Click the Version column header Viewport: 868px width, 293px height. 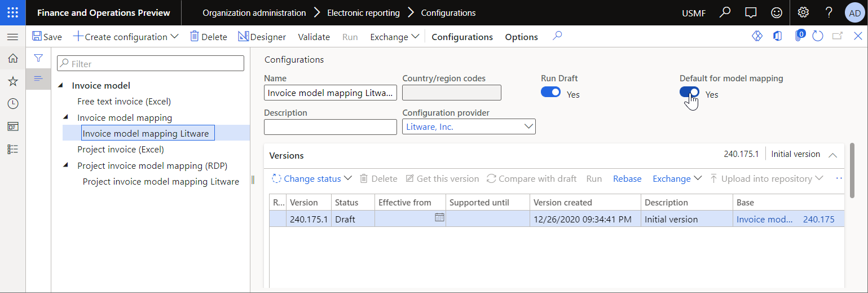point(308,202)
